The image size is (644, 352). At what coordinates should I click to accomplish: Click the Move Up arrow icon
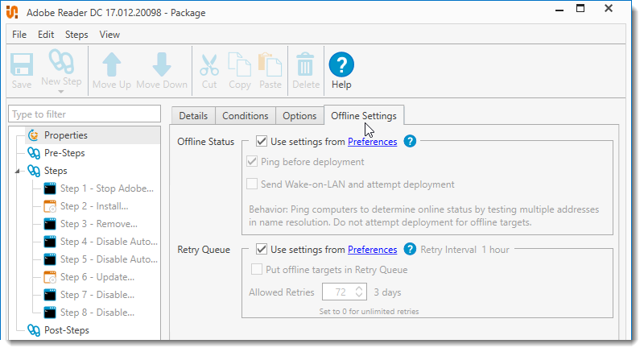[112, 65]
